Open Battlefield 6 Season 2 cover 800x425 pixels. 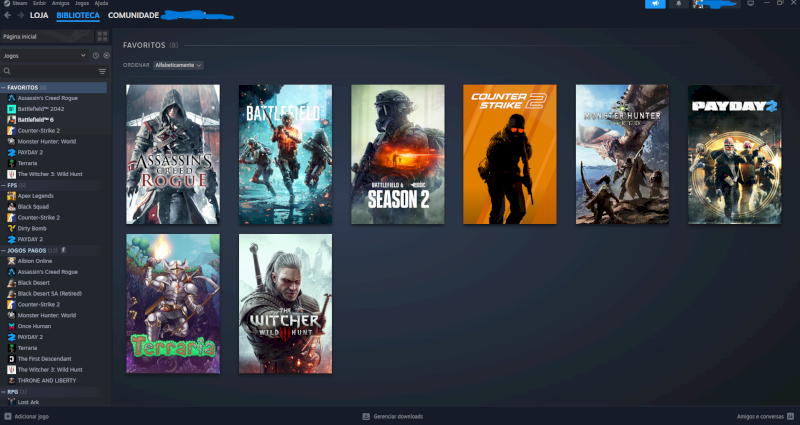pyautogui.click(x=397, y=154)
